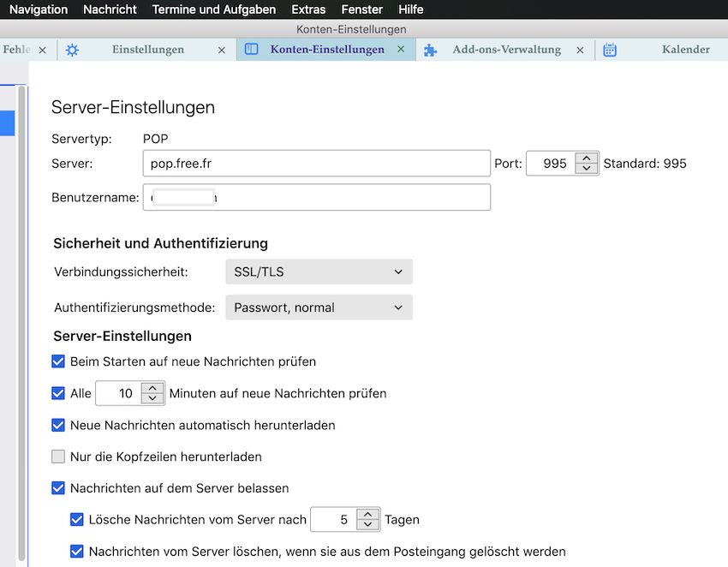Image resolution: width=728 pixels, height=567 pixels.
Task: Click the Konten-Einstellungen tab icon
Action: pyautogui.click(x=252, y=50)
